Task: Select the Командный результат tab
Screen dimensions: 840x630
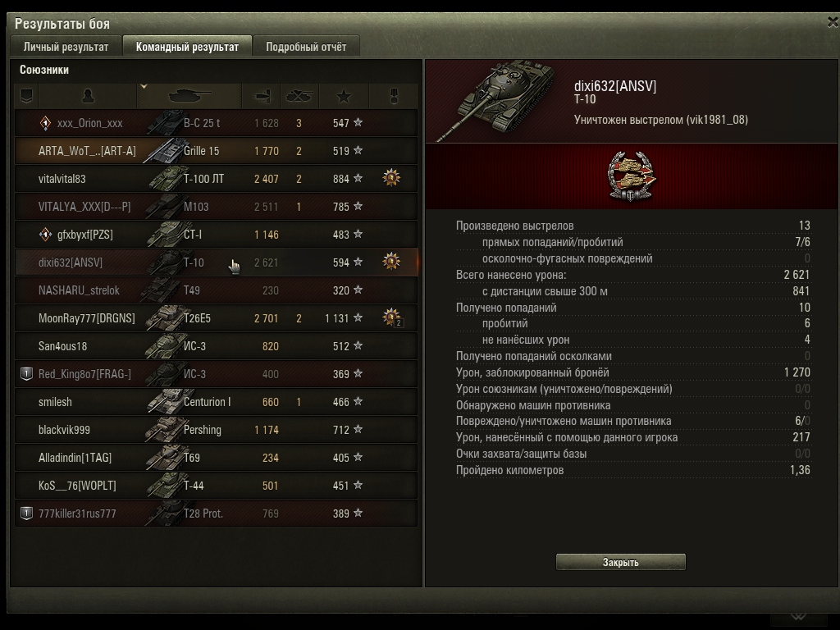Action: tap(187, 47)
